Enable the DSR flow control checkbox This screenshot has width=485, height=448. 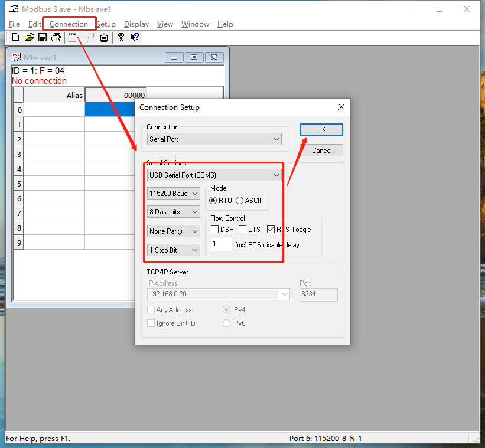[215, 230]
